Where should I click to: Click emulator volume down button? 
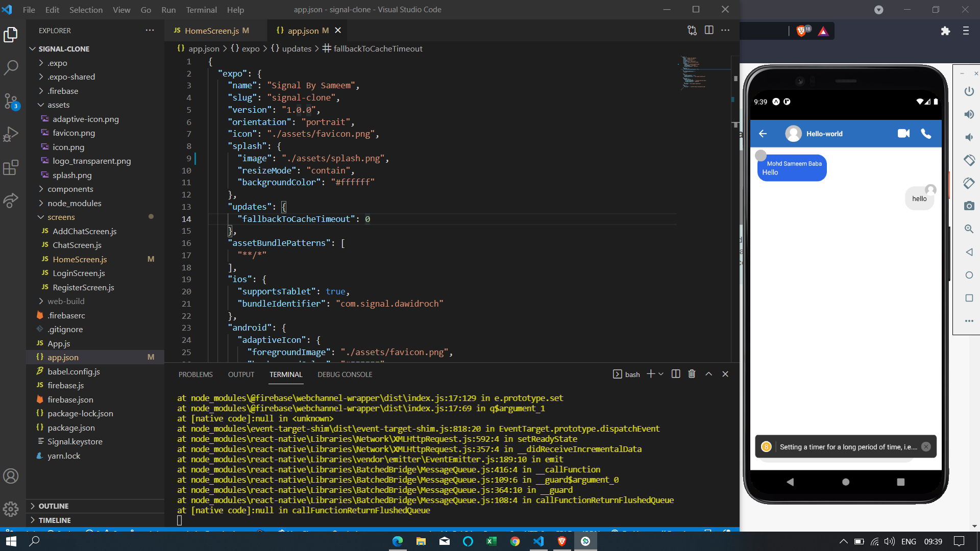pos(969,137)
